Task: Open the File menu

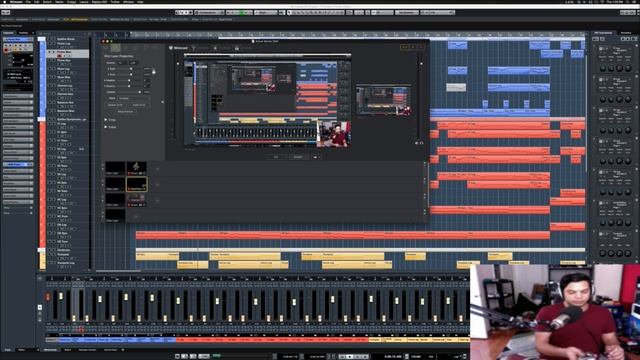Action: [x=28, y=2]
